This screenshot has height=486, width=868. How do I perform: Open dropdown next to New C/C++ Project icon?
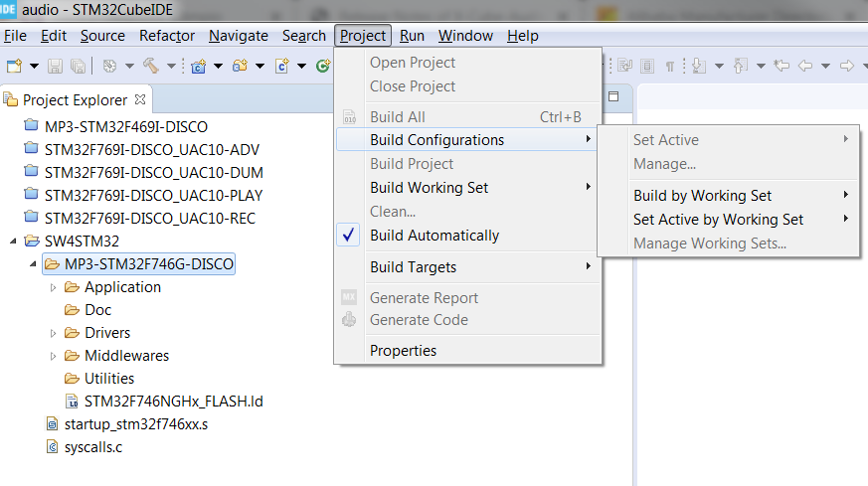[218, 67]
